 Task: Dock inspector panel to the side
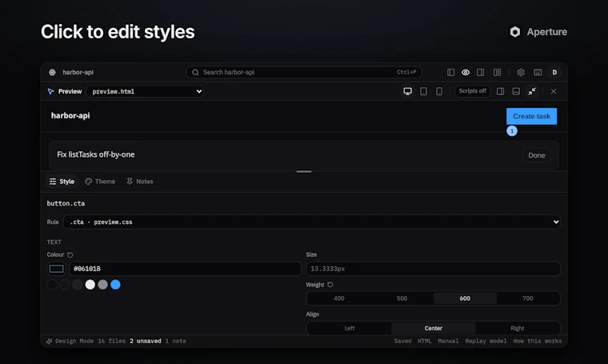(501, 91)
